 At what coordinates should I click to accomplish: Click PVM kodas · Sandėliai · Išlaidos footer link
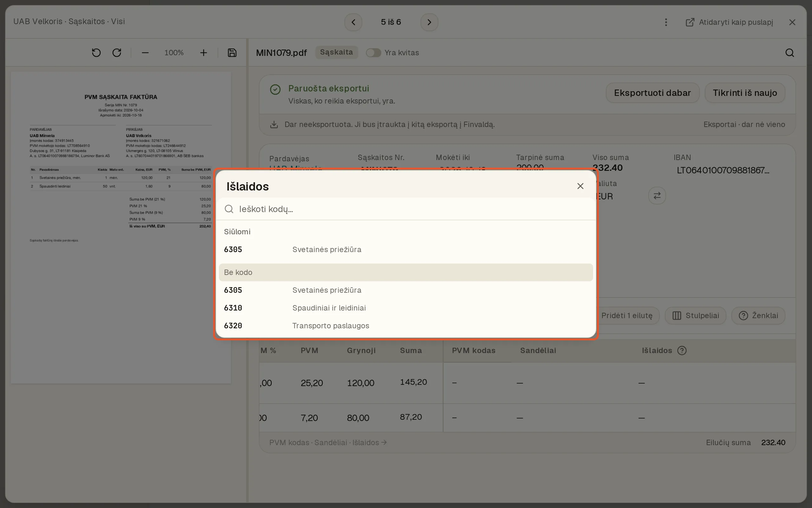click(x=328, y=443)
